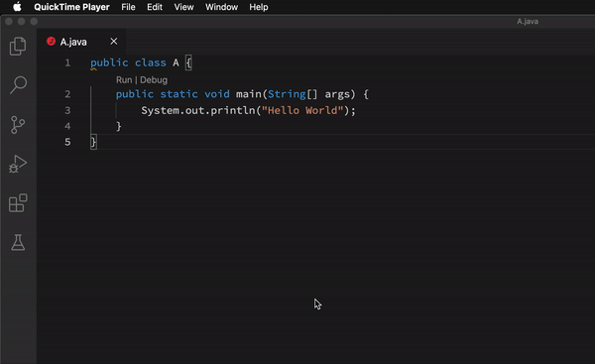The height and width of the screenshot is (364, 595).
Task: Open the Window menu
Action: pyautogui.click(x=221, y=7)
